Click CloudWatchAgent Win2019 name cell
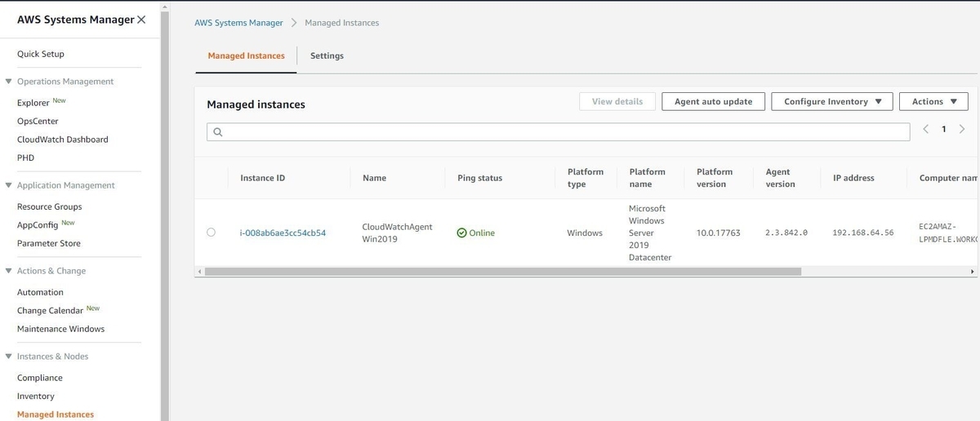Screen dimensions: 980x421 click(x=397, y=233)
